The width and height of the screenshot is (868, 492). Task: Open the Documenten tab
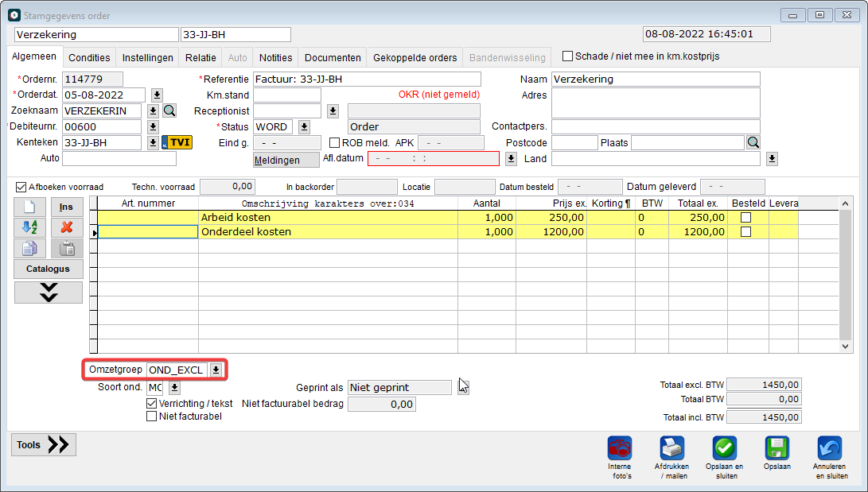(x=333, y=57)
